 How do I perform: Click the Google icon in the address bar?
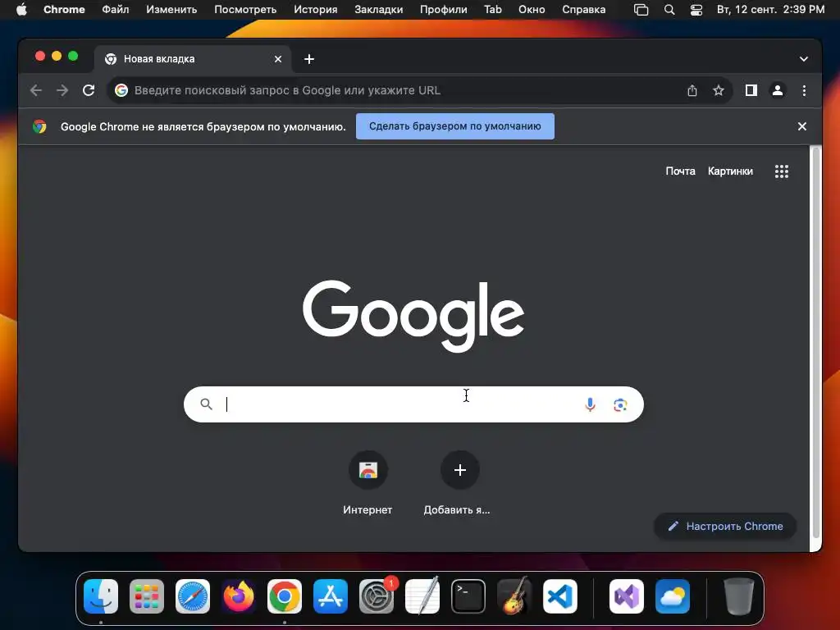121,90
